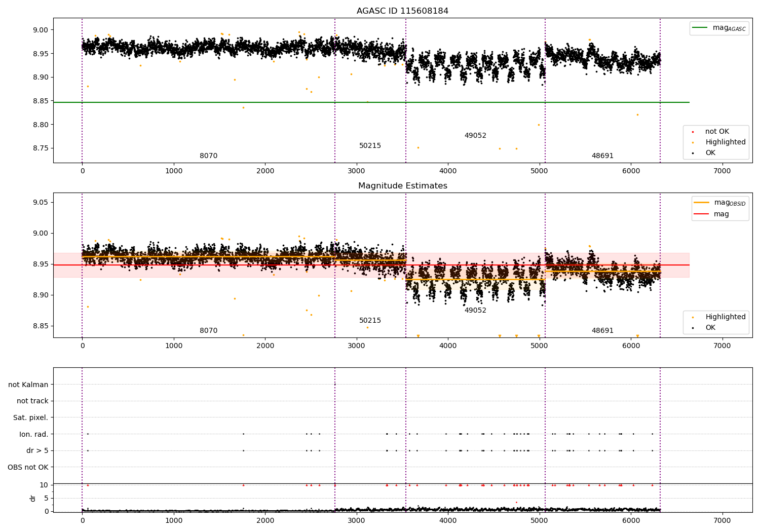Click the 10 tick on the dr axis
Viewport: 760px width, 532px height.
pos(45,485)
